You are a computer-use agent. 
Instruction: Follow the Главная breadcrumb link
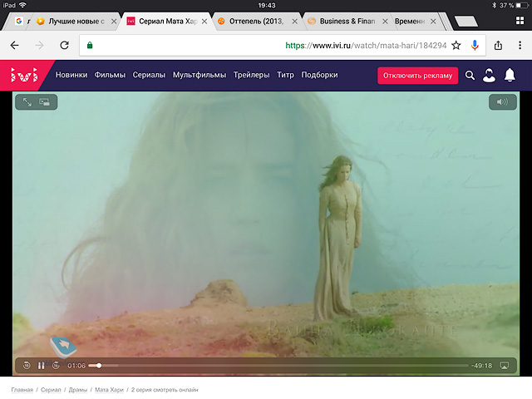point(22,390)
